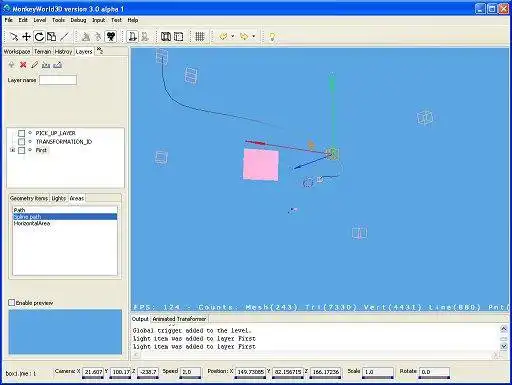Click the Camera X value field

pos(93,372)
